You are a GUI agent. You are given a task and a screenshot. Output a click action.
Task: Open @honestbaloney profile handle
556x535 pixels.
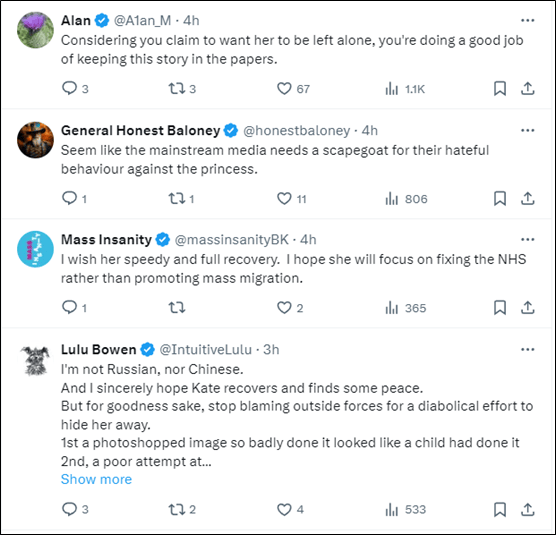[x=297, y=131]
